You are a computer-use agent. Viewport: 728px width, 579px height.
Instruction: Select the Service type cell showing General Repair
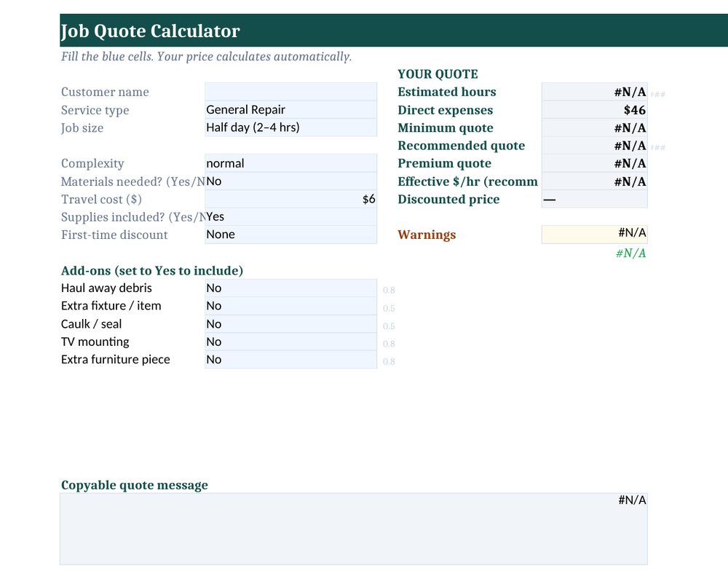pyautogui.click(x=290, y=109)
